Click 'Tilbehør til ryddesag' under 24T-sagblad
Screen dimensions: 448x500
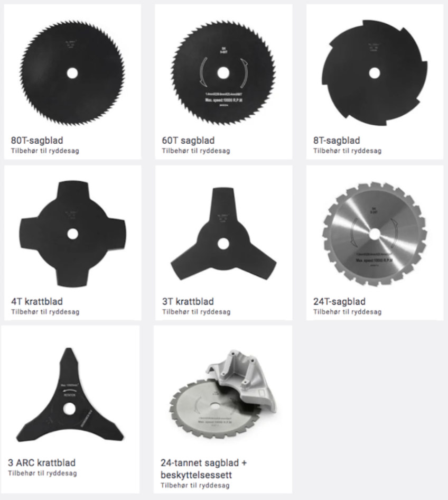click(x=347, y=312)
